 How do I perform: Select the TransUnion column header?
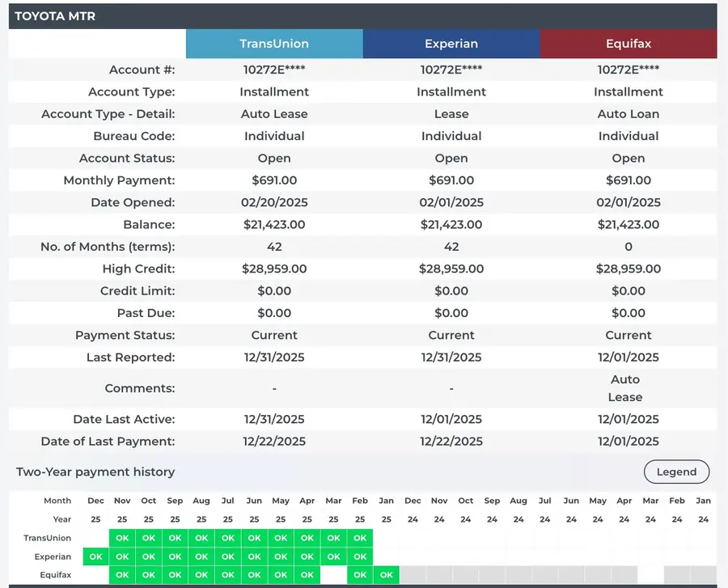[274, 44]
